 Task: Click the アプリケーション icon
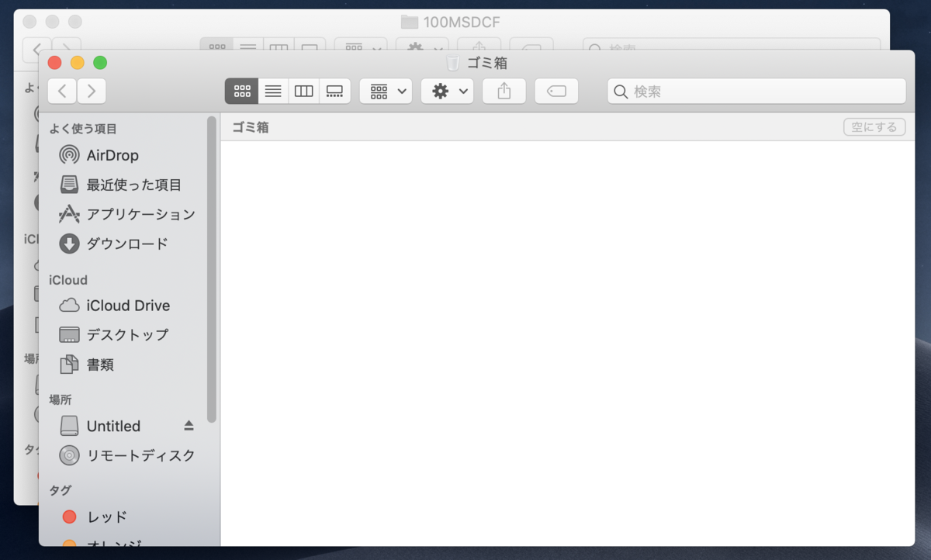click(x=69, y=214)
